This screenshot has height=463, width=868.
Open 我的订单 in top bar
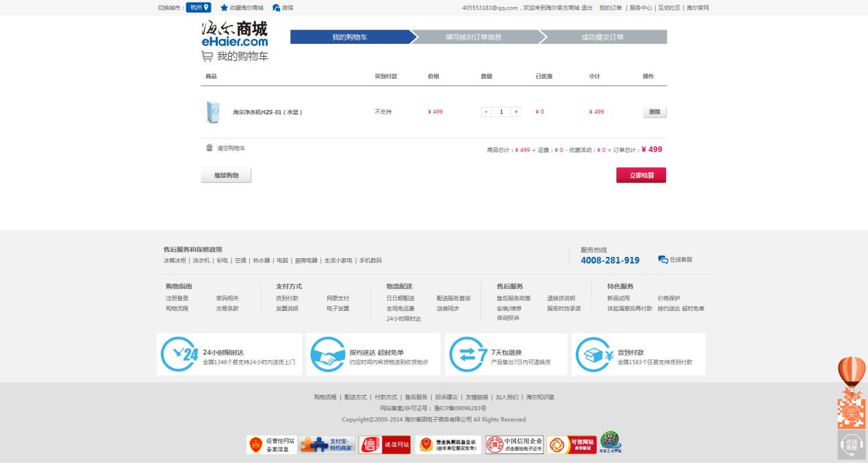(611, 8)
